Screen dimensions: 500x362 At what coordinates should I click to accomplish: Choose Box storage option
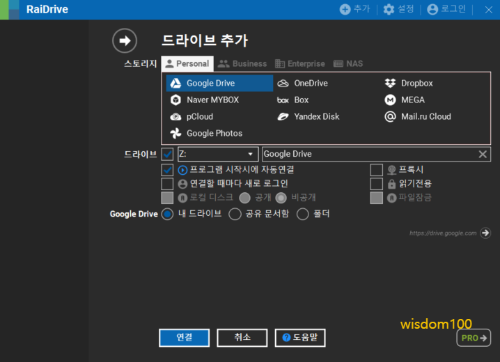[x=293, y=100]
